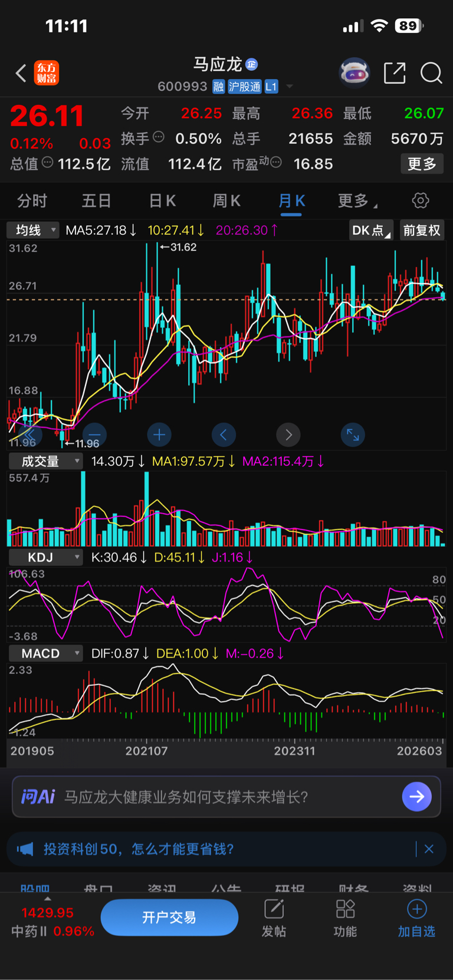Tap the MA5:27.18 value
453x980 pixels.
click(101, 230)
